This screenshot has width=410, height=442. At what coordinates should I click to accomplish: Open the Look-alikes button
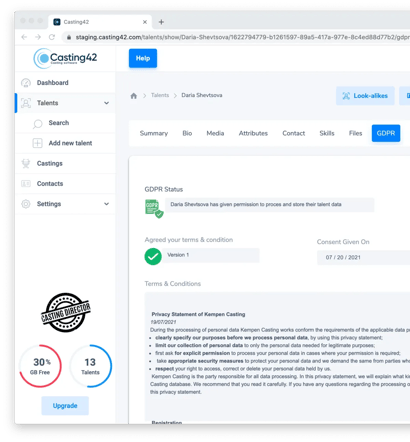click(365, 96)
